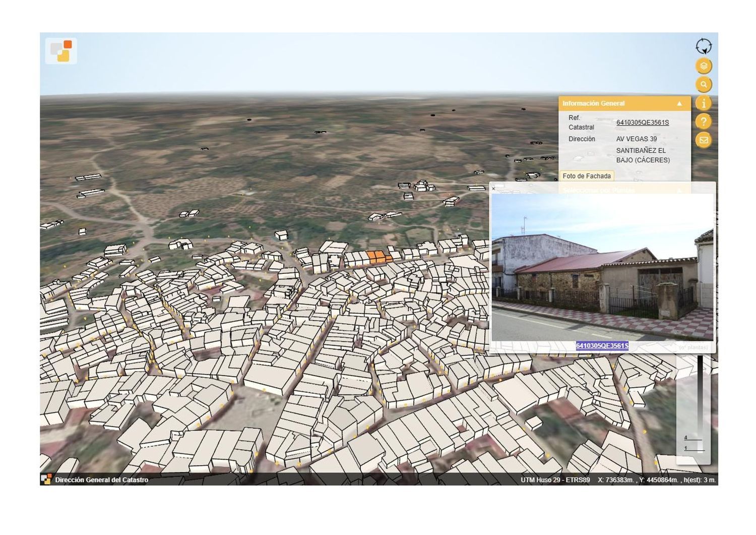Click the Catastro icon in the status bar
Viewport: 756px width, 535px height.
[x=46, y=480]
